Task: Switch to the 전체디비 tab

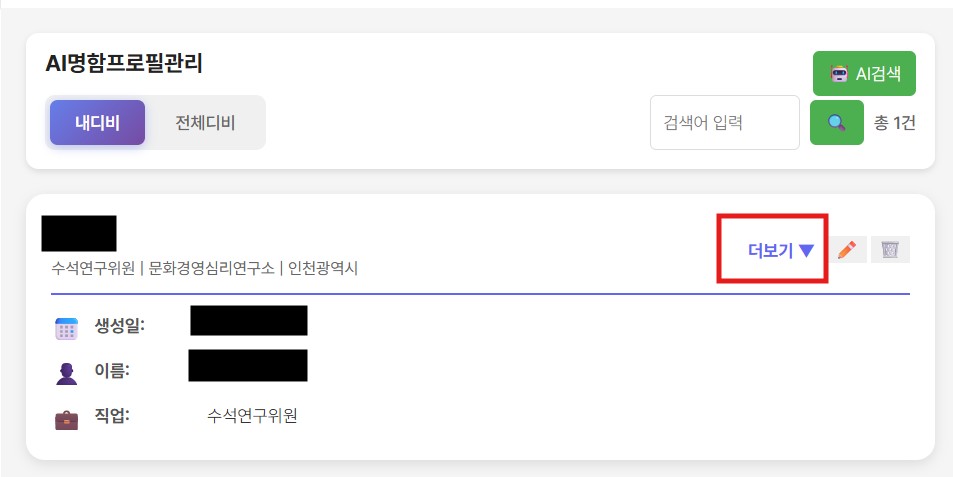Action: (205, 123)
